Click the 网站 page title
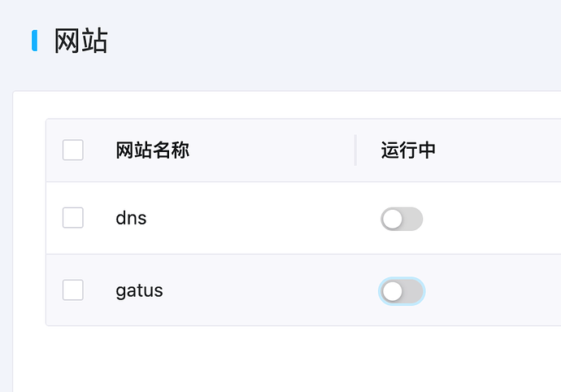Image resolution: width=561 pixels, height=392 pixels. [x=80, y=41]
